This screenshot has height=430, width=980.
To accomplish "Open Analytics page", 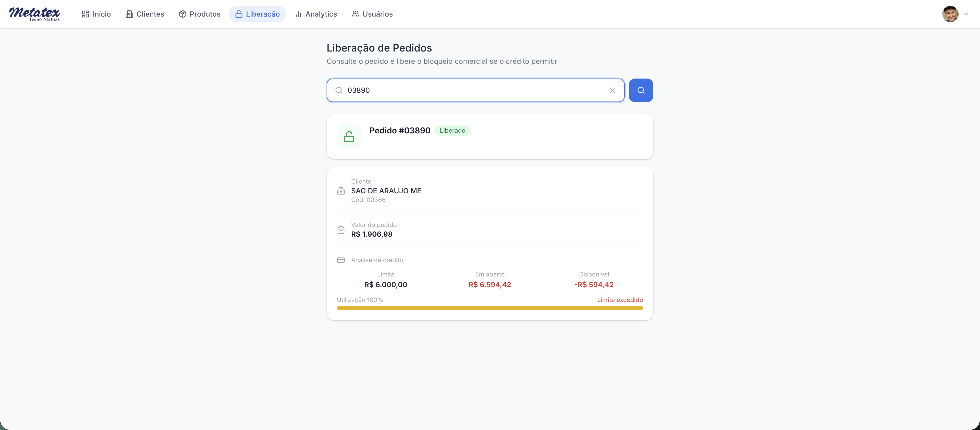I will pyautogui.click(x=316, y=14).
